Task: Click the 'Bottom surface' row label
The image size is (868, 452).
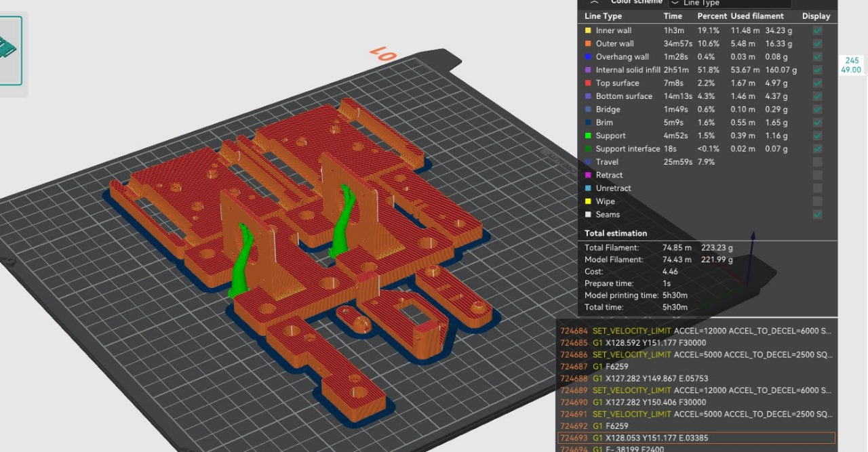Action: [x=624, y=96]
